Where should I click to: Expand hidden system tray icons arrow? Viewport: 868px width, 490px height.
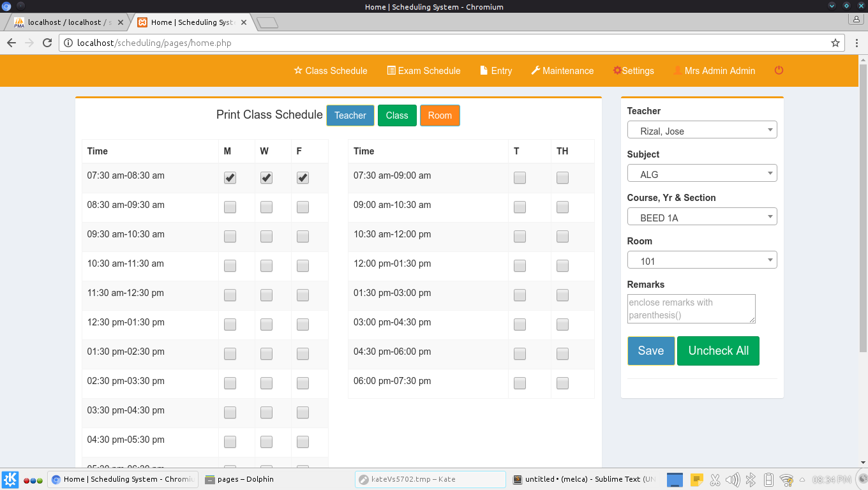pos(803,479)
